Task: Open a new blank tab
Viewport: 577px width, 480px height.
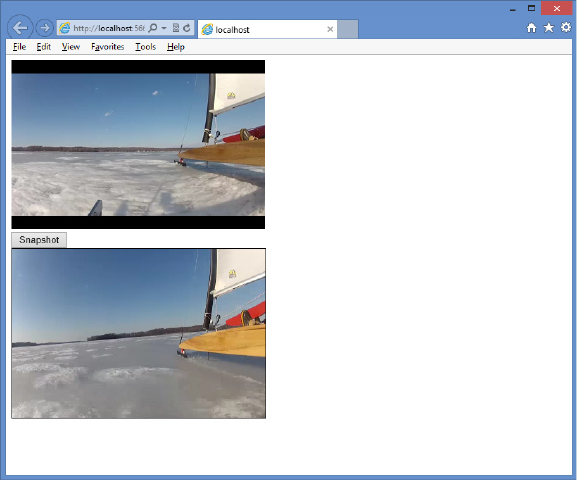Action: click(348, 29)
